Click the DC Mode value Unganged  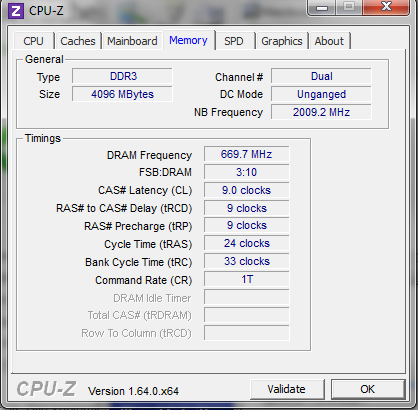click(321, 94)
